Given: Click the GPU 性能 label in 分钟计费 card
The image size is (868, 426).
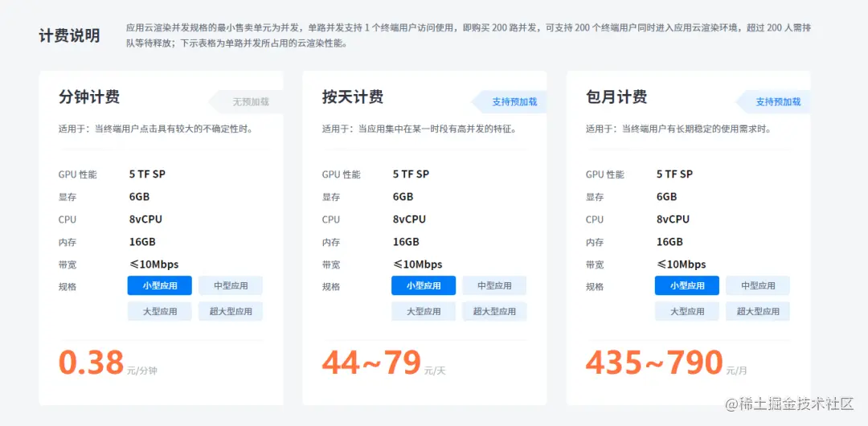Looking at the screenshot, I should (x=77, y=174).
